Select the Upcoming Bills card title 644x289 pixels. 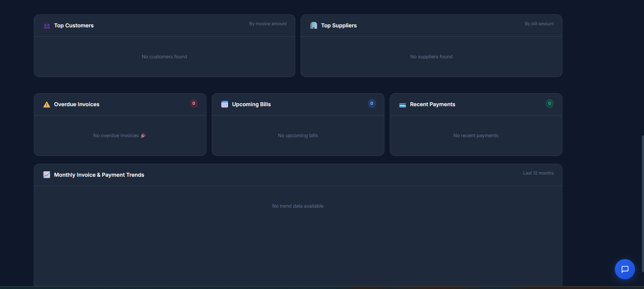[x=251, y=104]
